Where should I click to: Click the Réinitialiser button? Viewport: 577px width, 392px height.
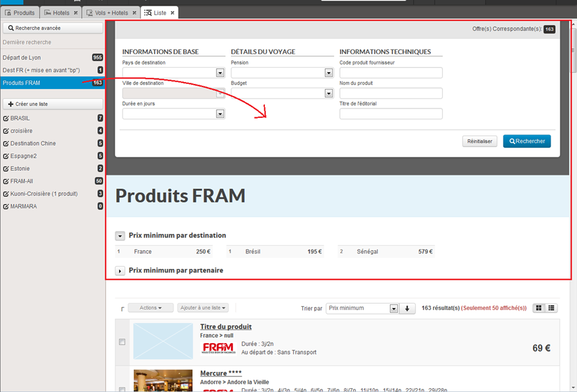pyautogui.click(x=480, y=141)
